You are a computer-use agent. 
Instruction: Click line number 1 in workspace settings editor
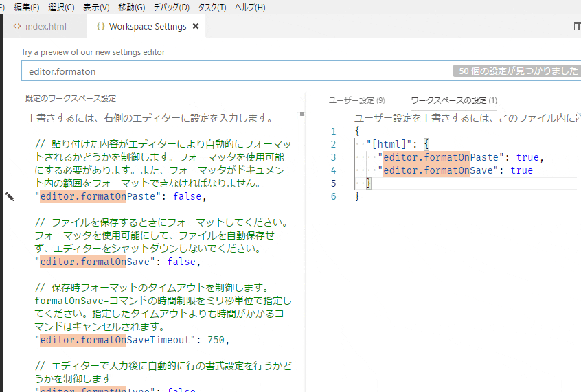334,131
